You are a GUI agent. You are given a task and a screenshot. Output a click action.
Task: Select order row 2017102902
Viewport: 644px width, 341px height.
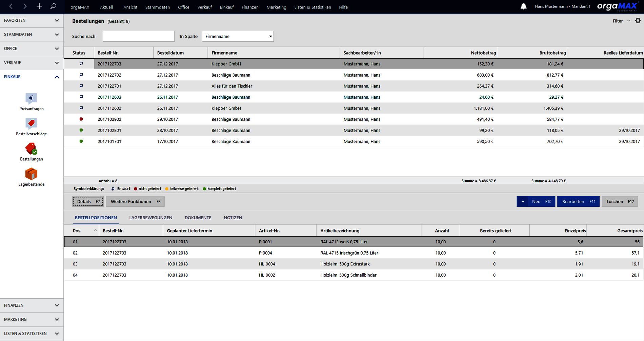click(x=354, y=119)
